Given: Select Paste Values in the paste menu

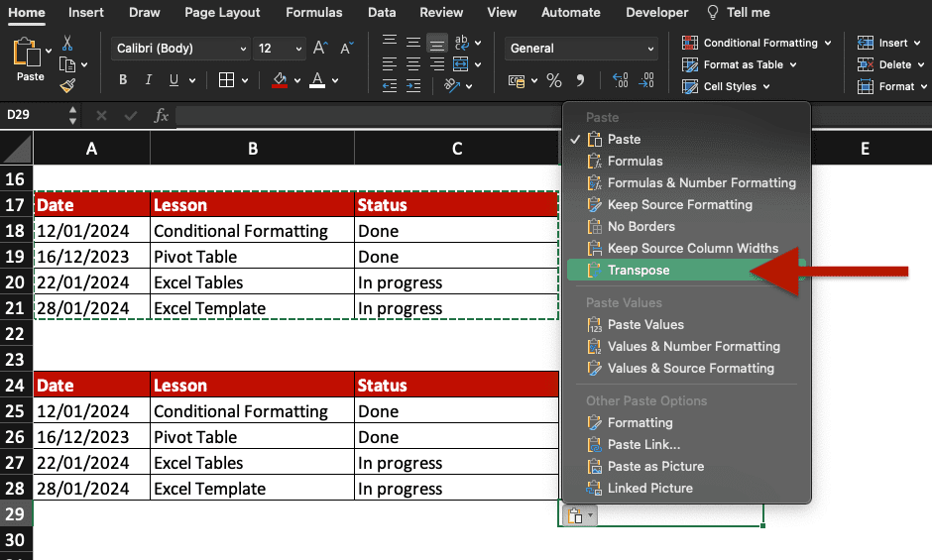Looking at the screenshot, I should tap(645, 324).
